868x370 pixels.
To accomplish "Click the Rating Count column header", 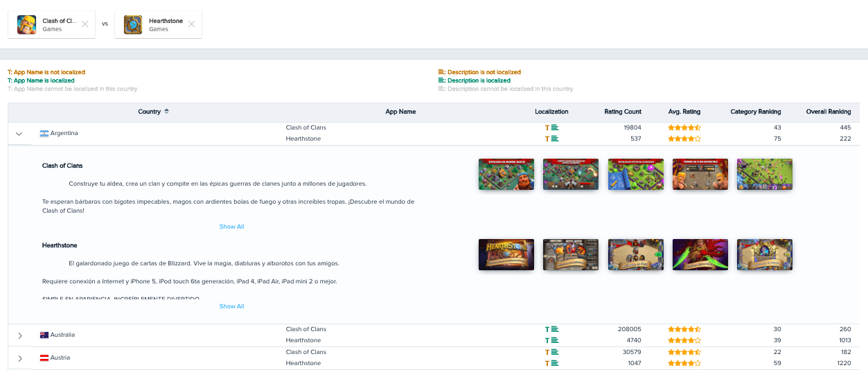I will [623, 112].
